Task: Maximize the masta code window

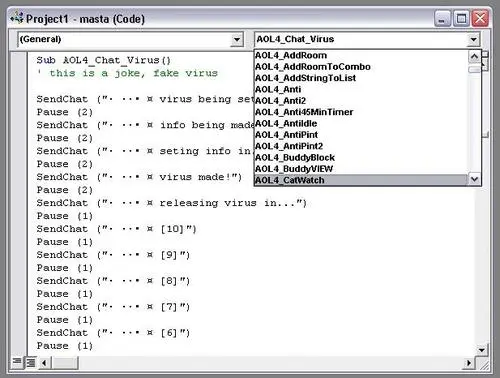Action: click(461, 19)
